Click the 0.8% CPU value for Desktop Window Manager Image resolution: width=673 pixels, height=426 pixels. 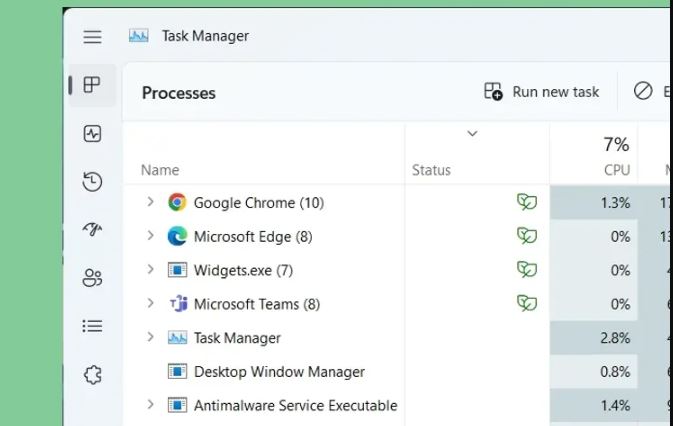(x=615, y=372)
